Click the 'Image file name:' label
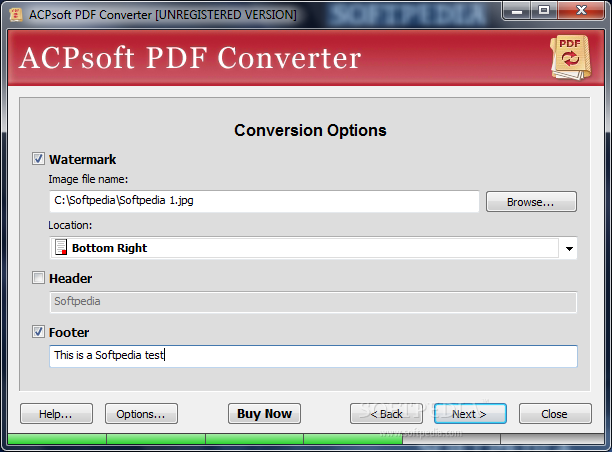 click(88, 179)
